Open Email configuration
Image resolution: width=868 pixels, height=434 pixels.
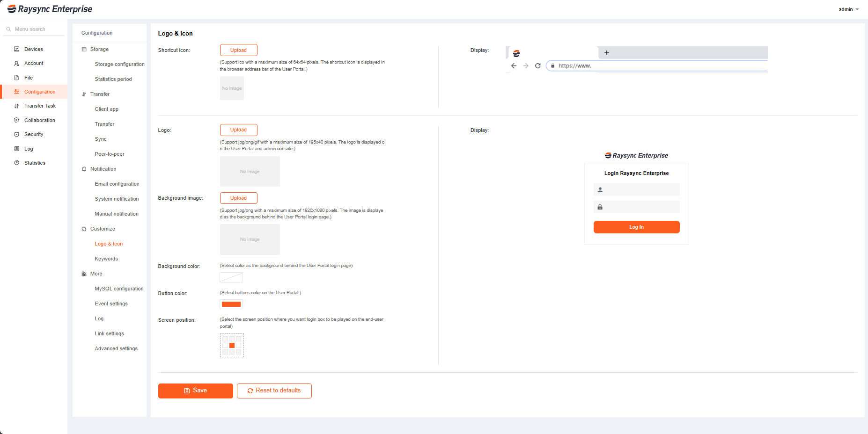pyautogui.click(x=117, y=184)
